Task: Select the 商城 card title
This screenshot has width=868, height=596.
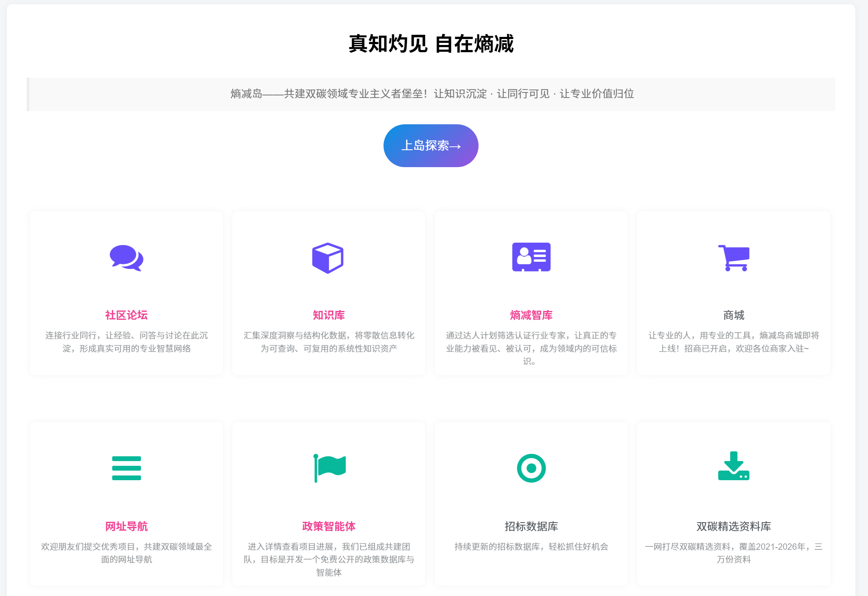Action: (734, 315)
